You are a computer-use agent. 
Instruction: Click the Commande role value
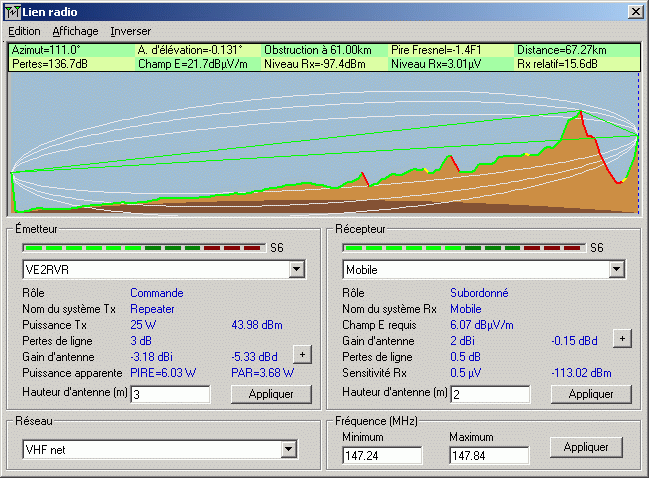(x=157, y=293)
